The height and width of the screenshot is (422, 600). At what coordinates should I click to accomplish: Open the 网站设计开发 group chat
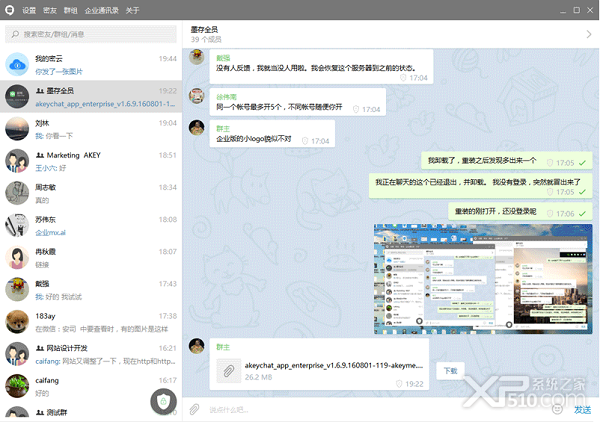tap(91, 354)
